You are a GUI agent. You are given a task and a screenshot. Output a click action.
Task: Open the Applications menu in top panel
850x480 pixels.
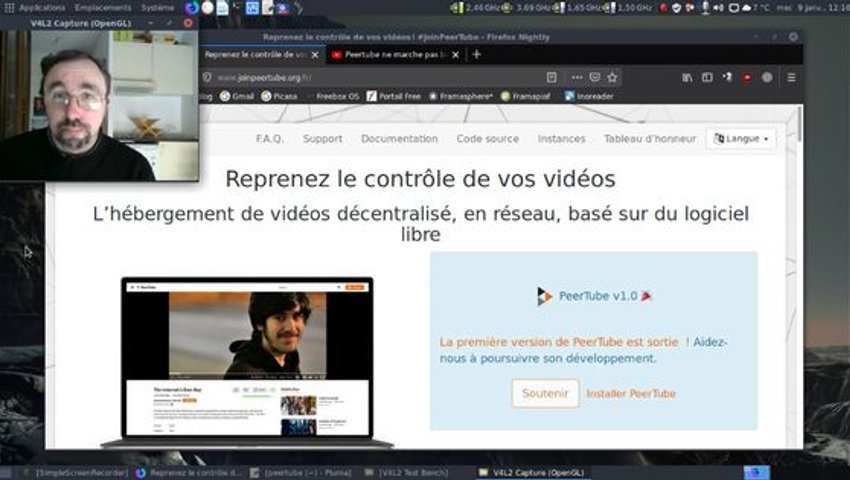tap(42, 8)
